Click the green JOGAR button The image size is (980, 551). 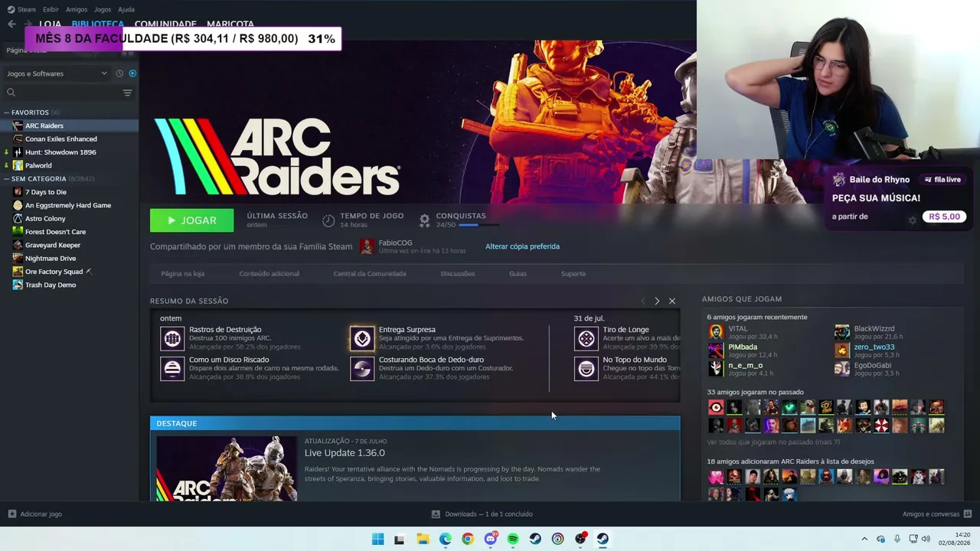[192, 220]
